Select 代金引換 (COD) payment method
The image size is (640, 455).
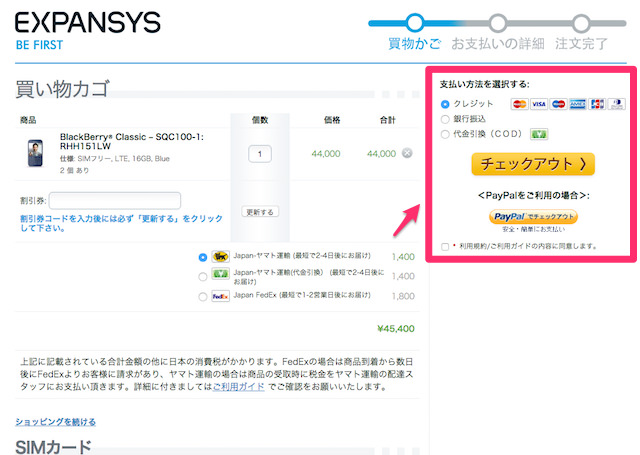point(445,134)
